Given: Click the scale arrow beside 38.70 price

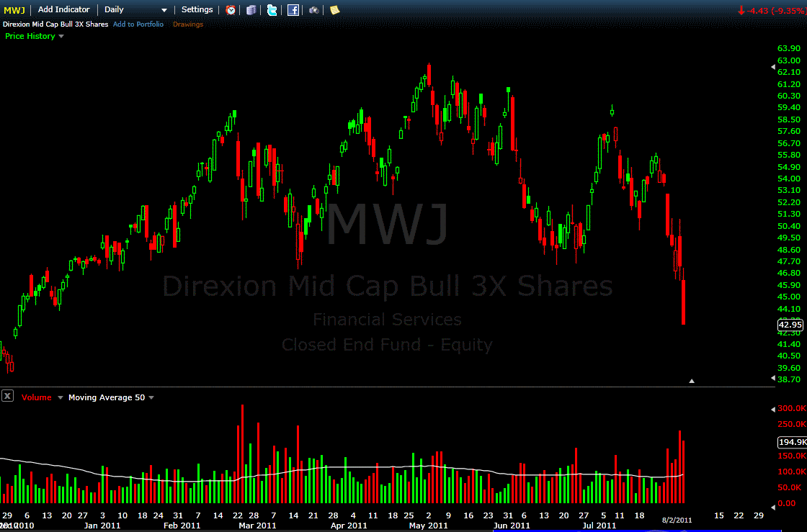Looking at the screenshot, I should pyautogui.click(x=773, y=378).
